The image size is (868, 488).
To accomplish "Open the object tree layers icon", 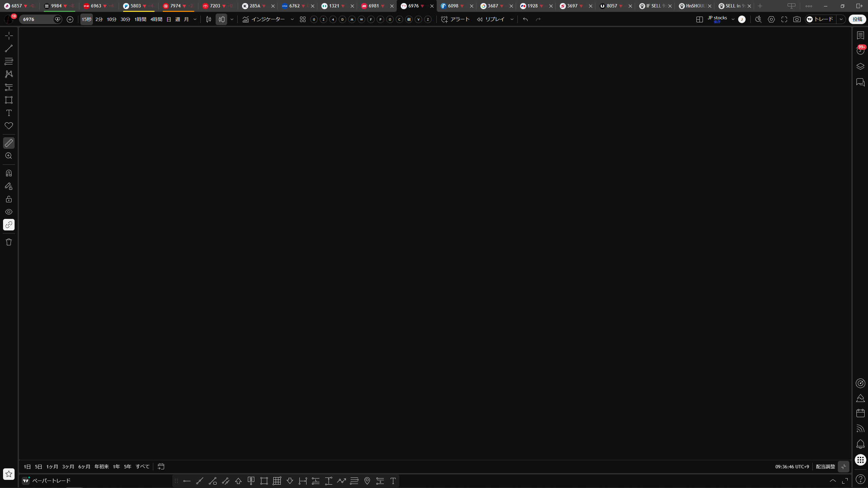I will pos(861,66).
